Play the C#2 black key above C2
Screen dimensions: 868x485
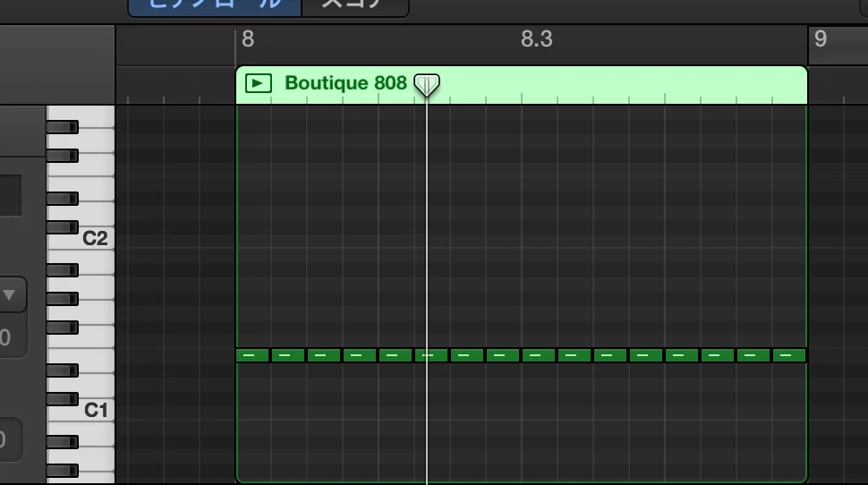pyautogui.click(x=62, y=227)
